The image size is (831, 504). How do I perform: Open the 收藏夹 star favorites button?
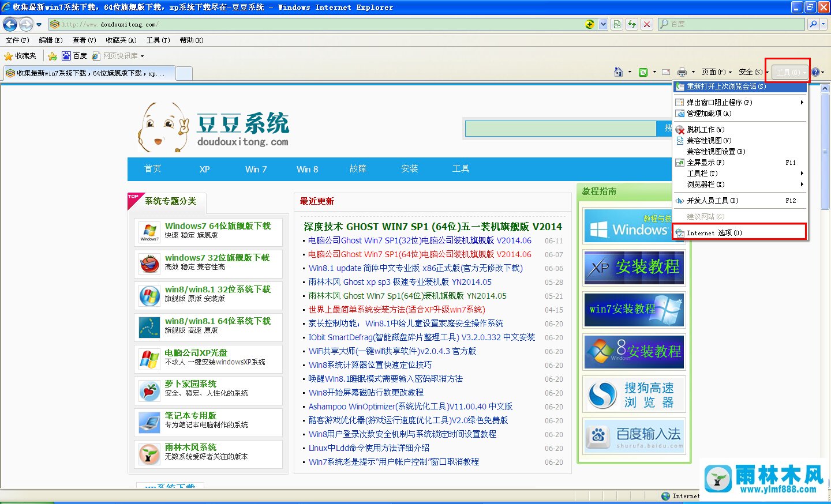(x=20, y=56)
